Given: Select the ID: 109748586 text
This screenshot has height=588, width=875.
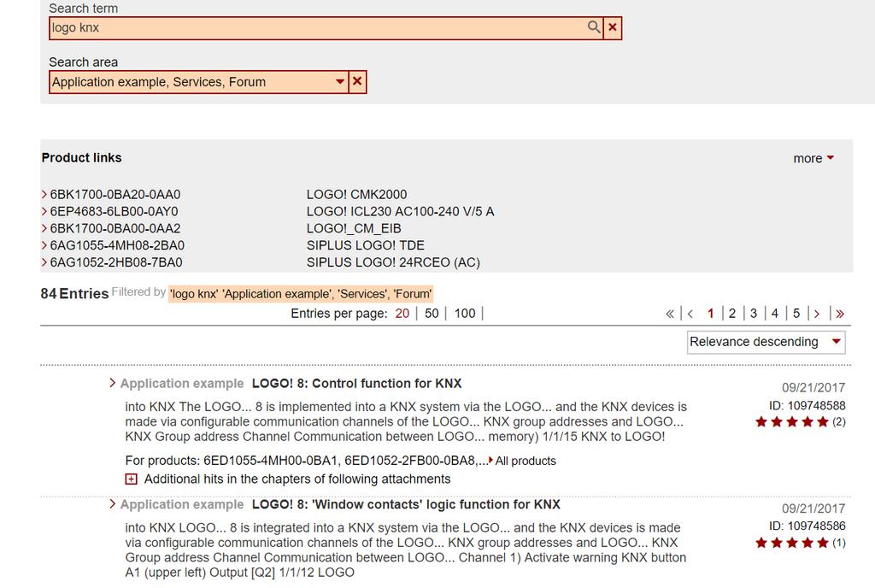Looking at the screenshot, I should [x=807, y=526].
